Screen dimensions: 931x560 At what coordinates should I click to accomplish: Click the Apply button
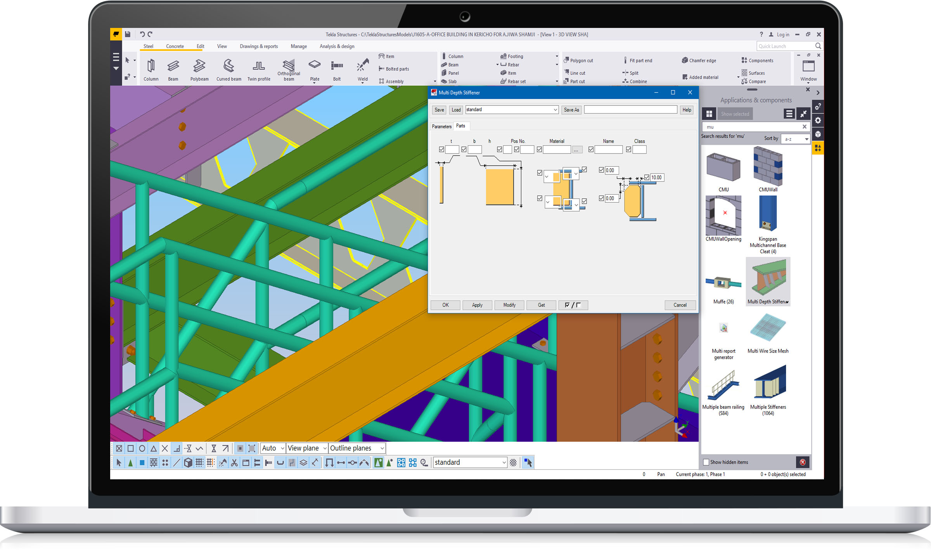click(x=477, y=305)
